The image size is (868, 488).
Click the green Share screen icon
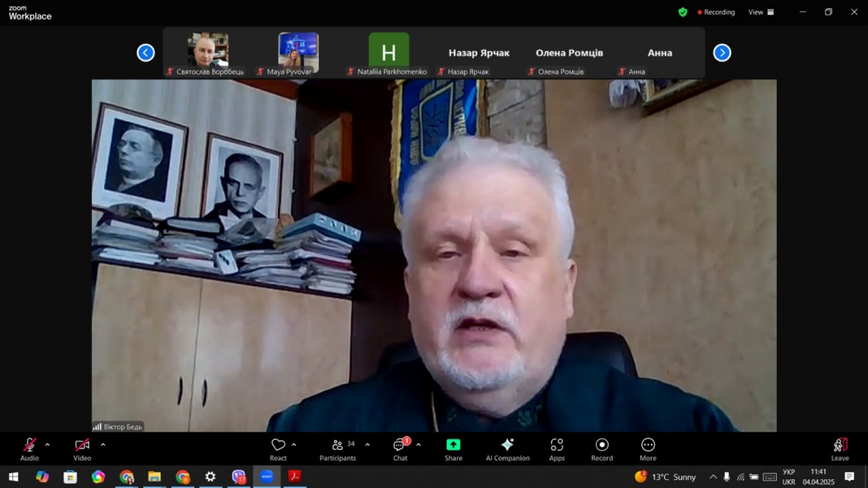coord(454,445)
